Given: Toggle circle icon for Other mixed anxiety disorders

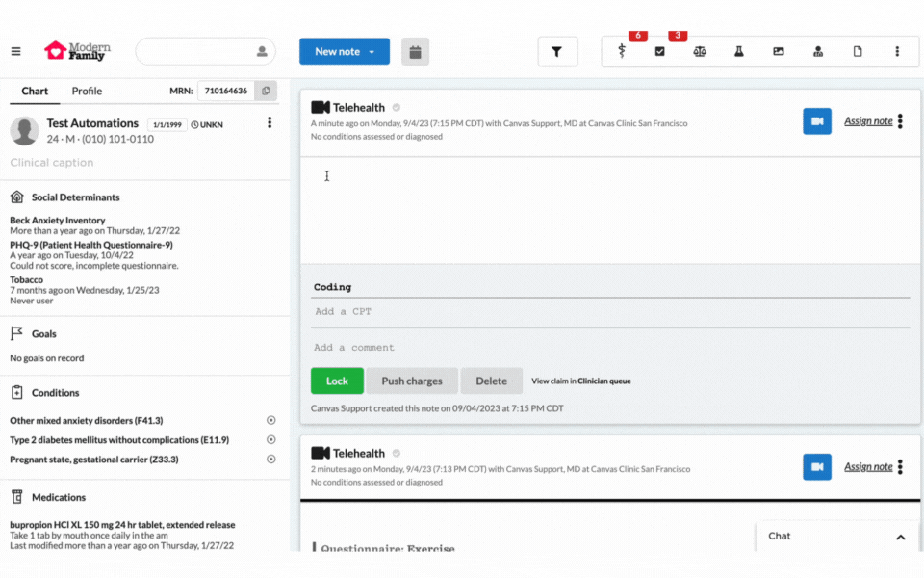Looking at the screenshot, I should pyautogui.click(x=271, y=421).
